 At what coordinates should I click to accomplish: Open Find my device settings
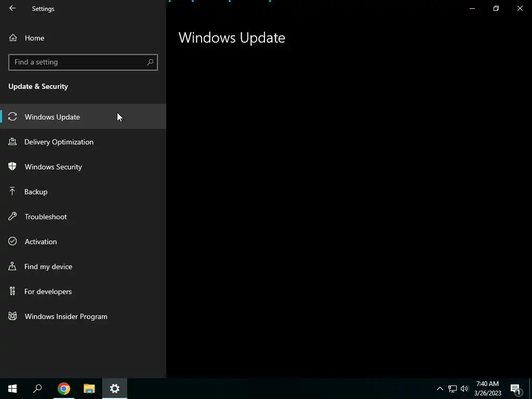tap(83, 267)
